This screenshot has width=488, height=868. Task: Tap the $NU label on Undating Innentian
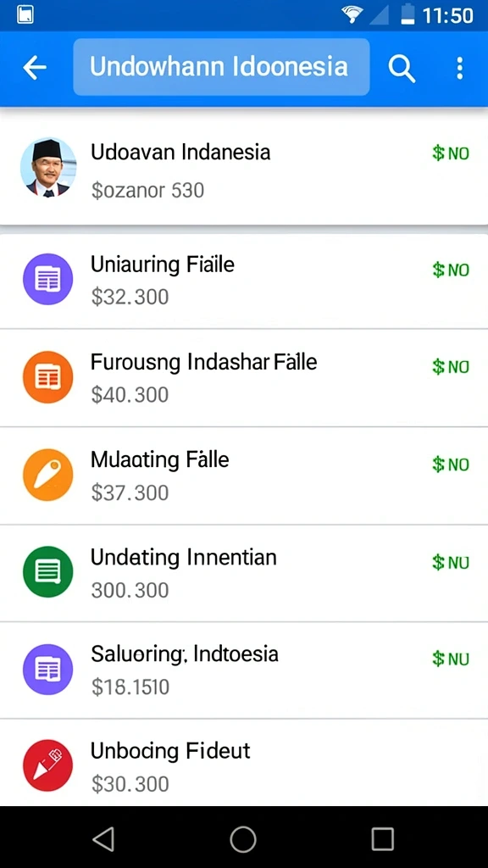pos(451,562)
